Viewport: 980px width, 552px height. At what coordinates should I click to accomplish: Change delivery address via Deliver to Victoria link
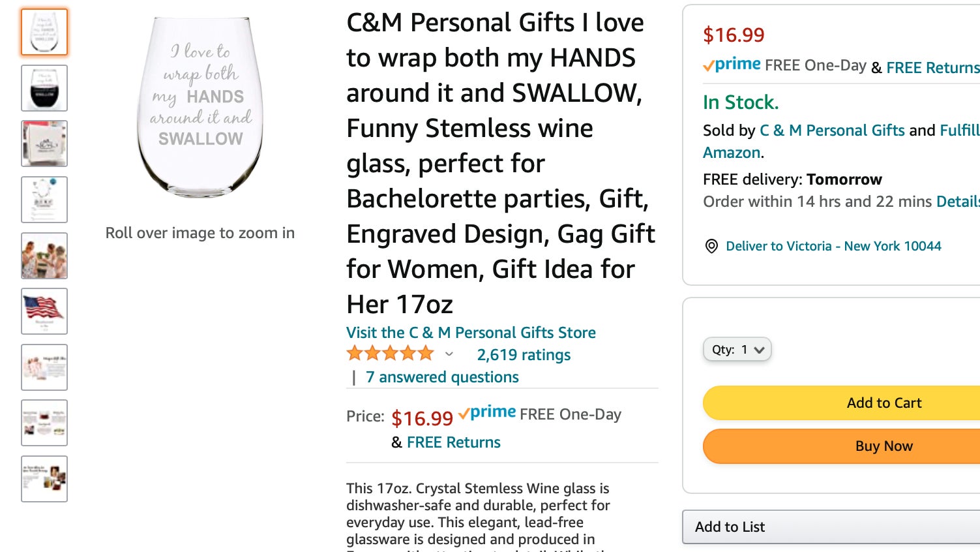coord(834,246)
